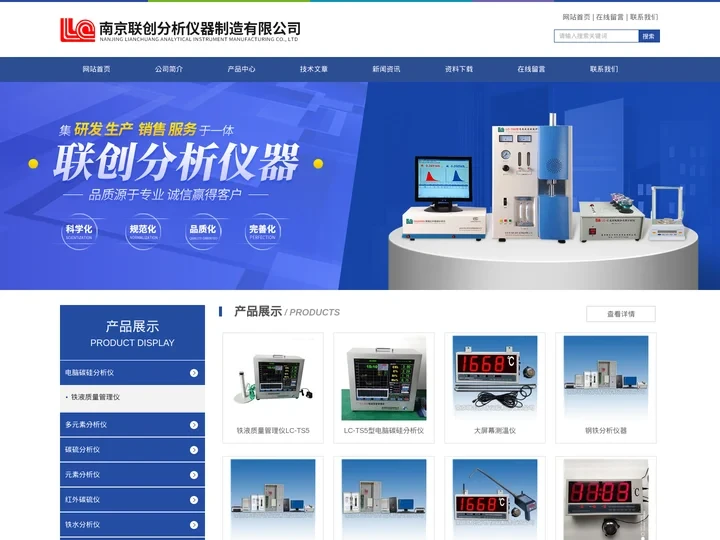Screen dimensions: 720x540
Task: Focus the search keyword input field
Action: [596, 36]
